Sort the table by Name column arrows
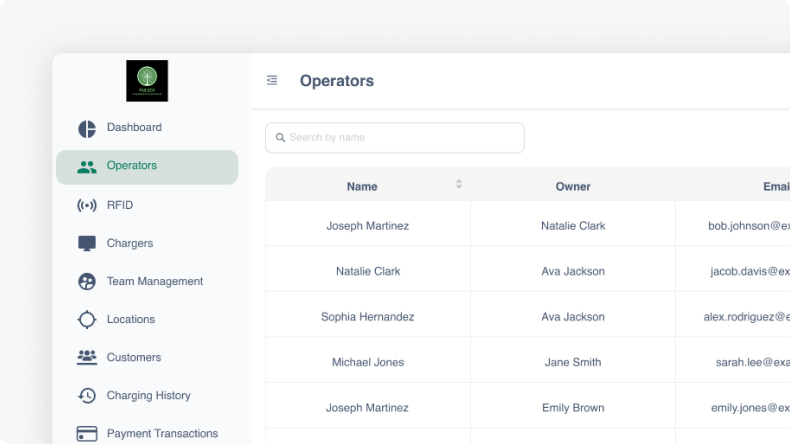Image resolution: width=790 pixels, height=444 pixels. point(459,185)
